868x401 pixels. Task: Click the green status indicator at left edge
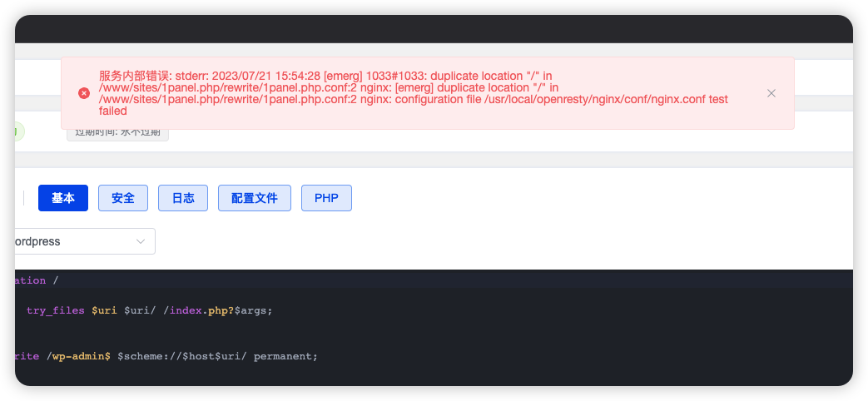click(19, 131)
